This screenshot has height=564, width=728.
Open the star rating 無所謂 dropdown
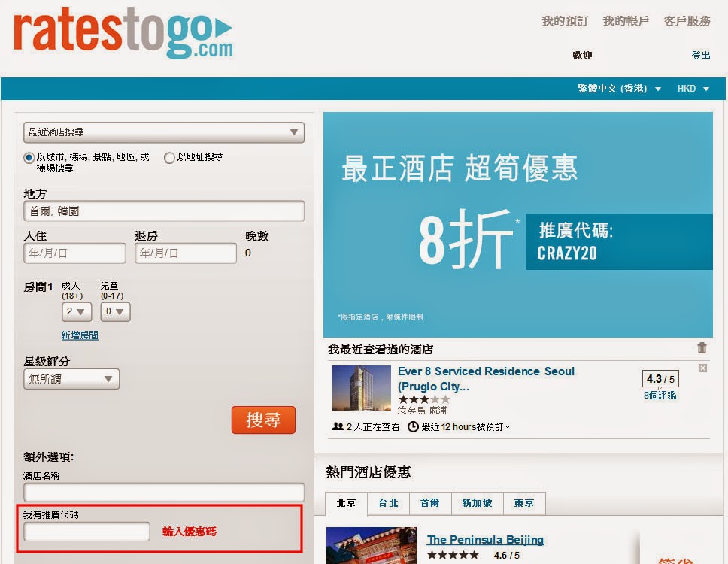[x=71, y=379]
